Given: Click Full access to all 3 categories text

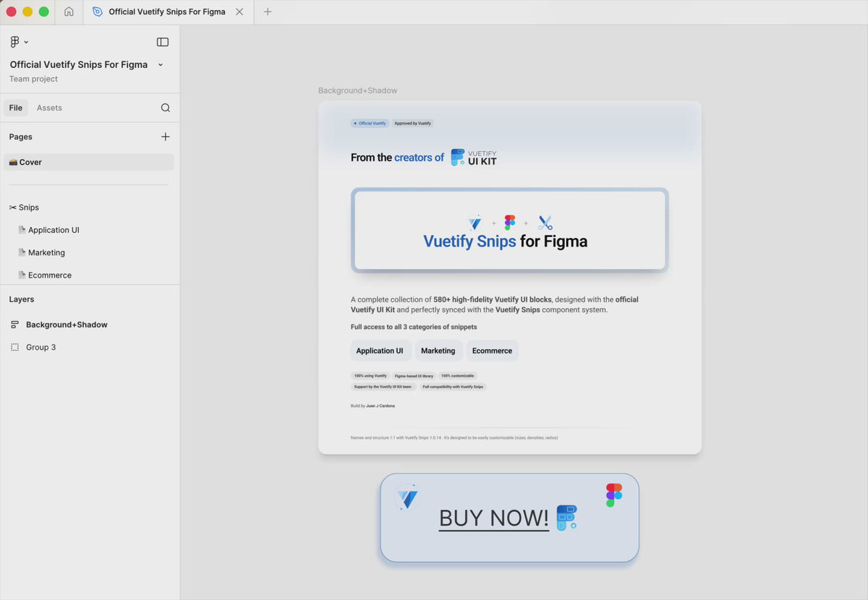Looking at the screenshot, I should [414, 327].
